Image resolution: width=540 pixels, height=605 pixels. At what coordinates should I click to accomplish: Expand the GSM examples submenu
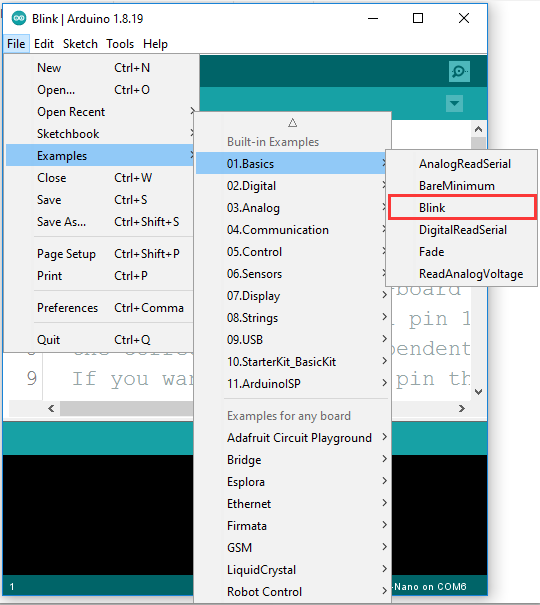292,548
